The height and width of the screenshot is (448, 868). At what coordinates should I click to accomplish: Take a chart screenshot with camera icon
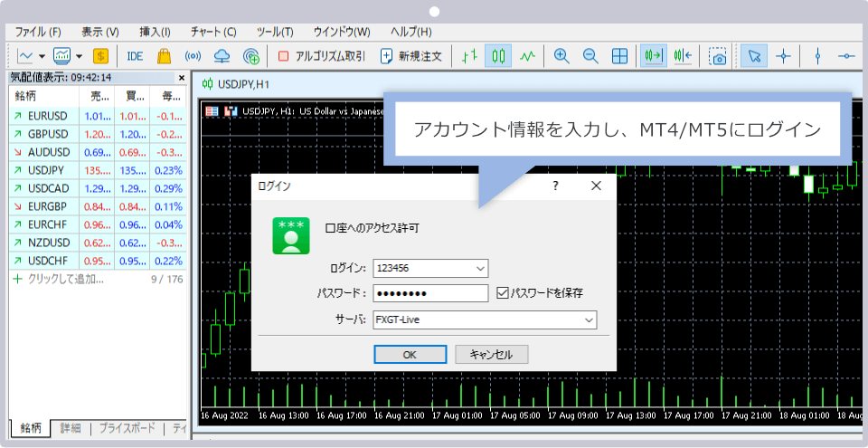(x=719, y=56)
